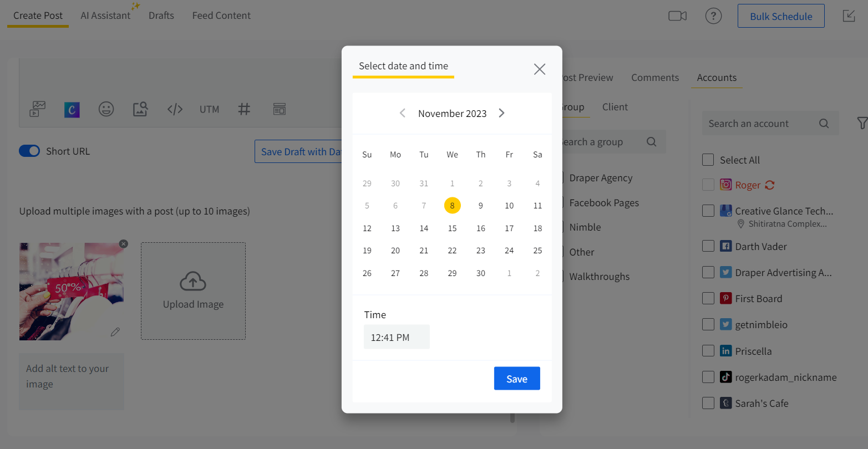Screen dimensions: 868x449
Task: Save the selected date and time
Action: tap(516, 379)
